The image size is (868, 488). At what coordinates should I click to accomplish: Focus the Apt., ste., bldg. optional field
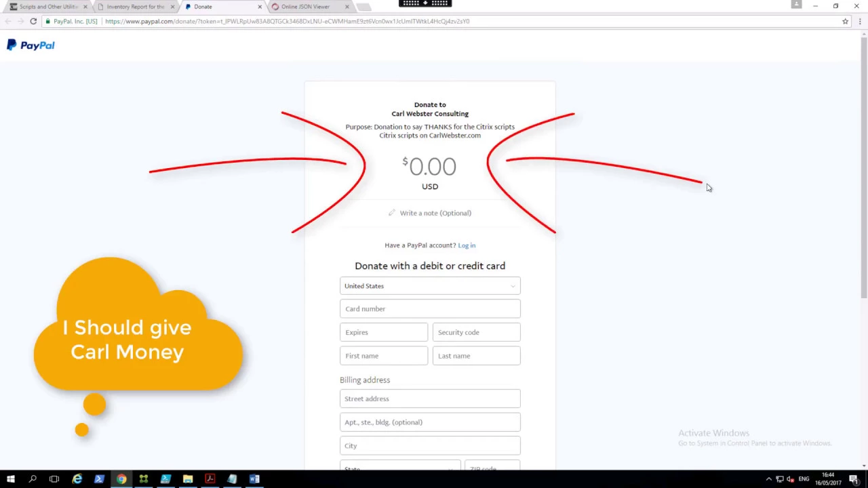[430, 422]
